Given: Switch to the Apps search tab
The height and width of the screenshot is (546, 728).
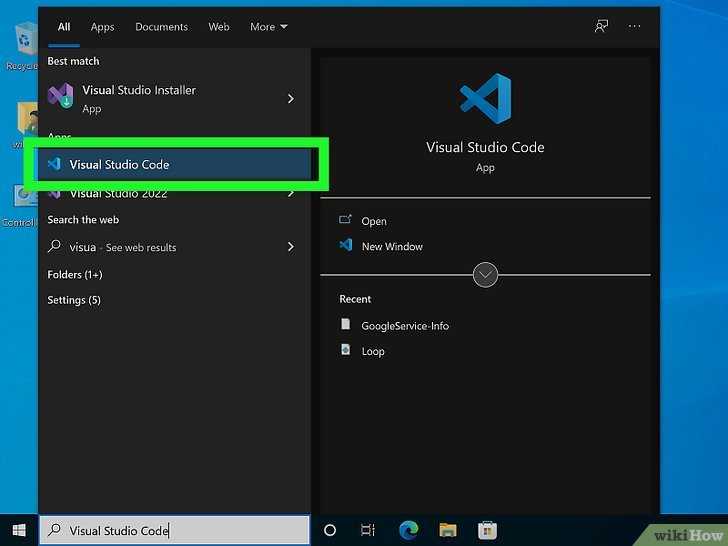Looking at the screenshot, I should pyautogui.click(x=102, y=27).
